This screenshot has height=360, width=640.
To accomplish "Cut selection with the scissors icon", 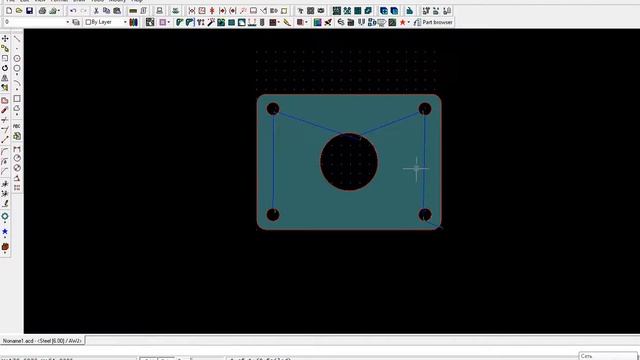I will [x=96, y=11].
